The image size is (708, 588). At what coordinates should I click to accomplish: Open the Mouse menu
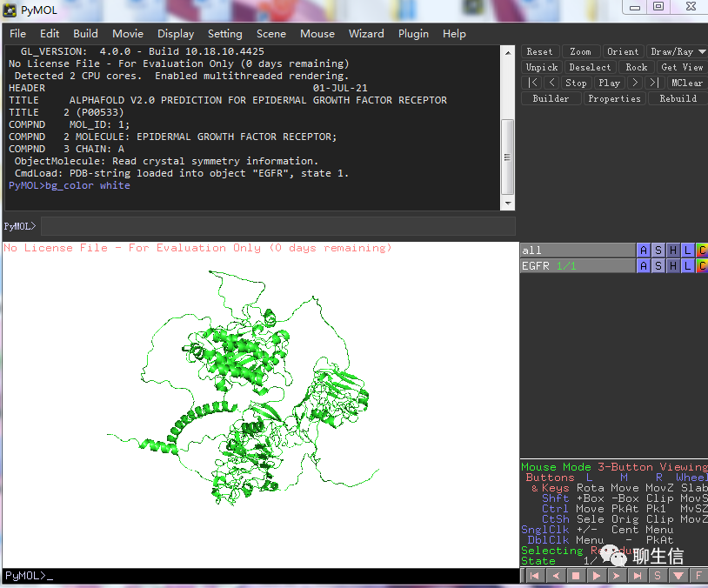click(317, 34)
